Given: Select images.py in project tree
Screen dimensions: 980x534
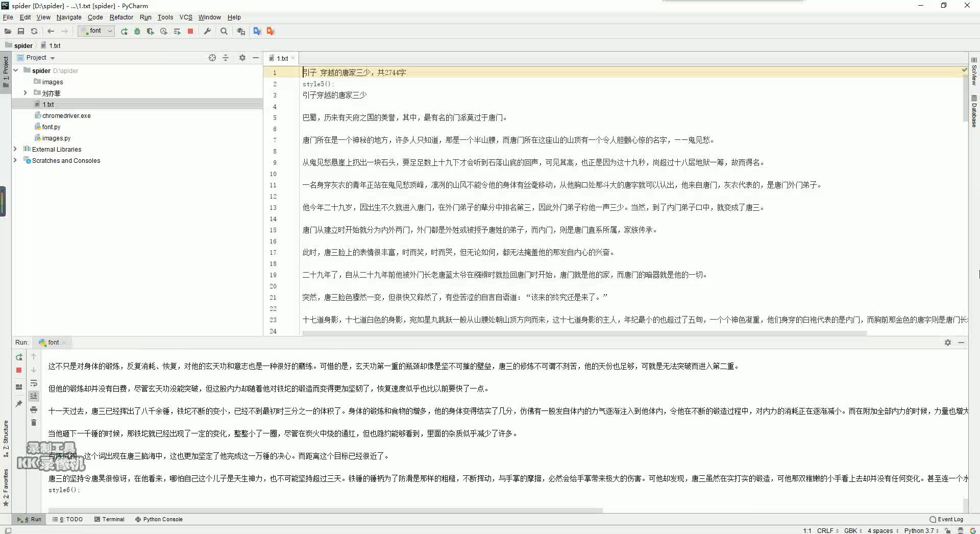Looking at the screenshot, I should click(x=56, y=138).
